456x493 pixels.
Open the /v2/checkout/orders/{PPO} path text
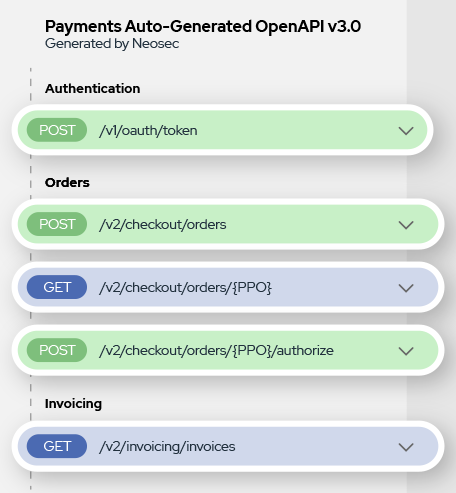click(185, 287)
